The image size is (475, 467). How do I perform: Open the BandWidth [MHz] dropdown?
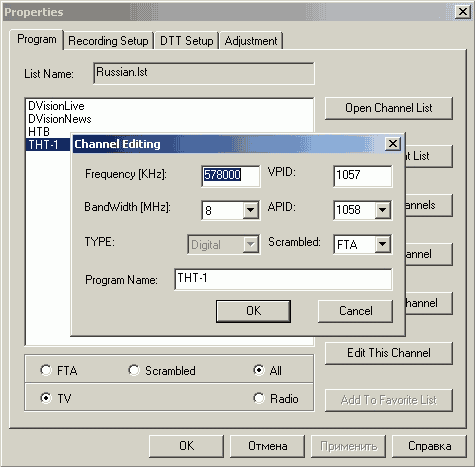pyautogui.click(x=250, y=210)
